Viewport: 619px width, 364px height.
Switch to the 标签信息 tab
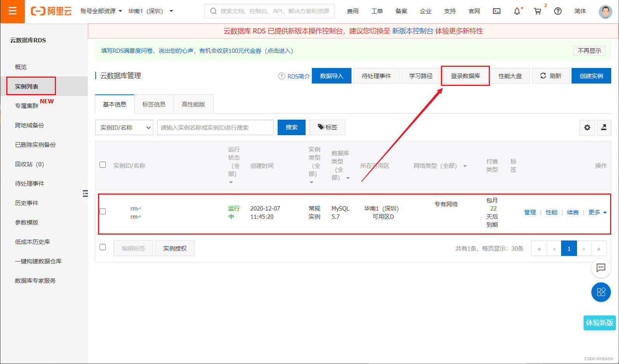pos(154,104)
